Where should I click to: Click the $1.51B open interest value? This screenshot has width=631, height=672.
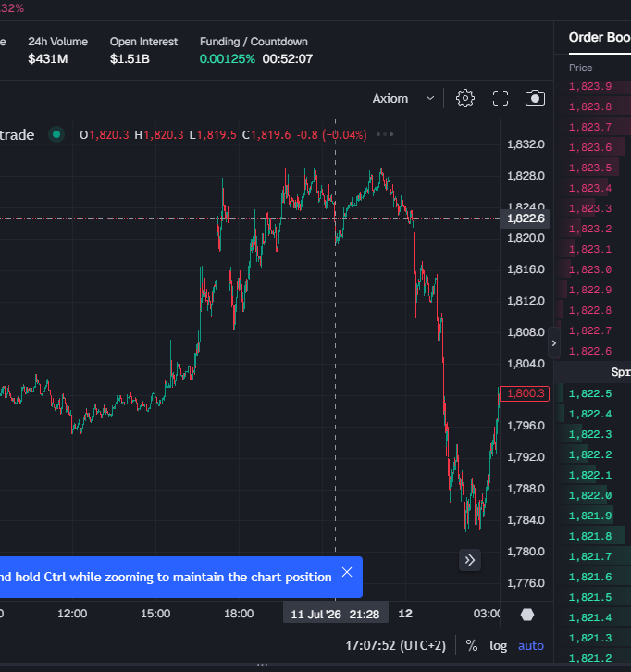(130, 58)
